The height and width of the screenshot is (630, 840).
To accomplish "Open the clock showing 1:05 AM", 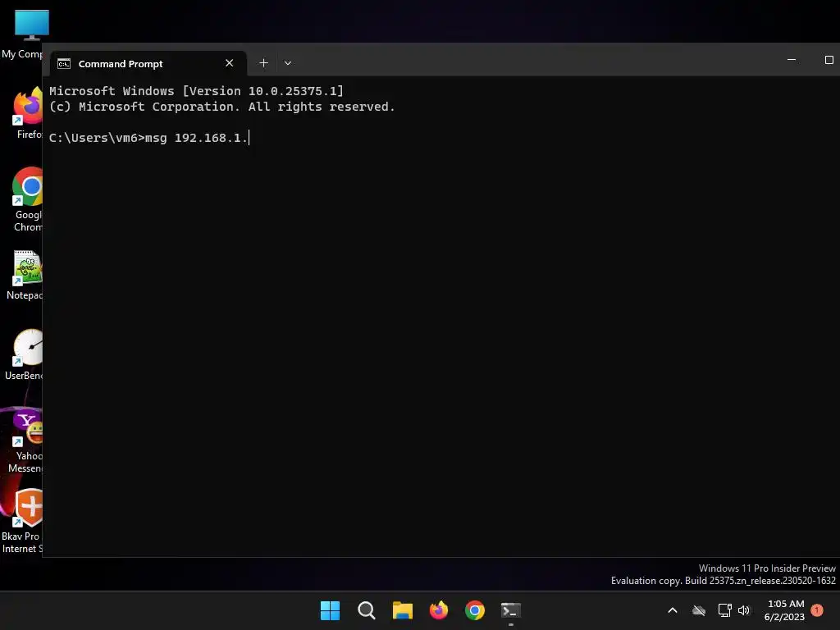I will click(x=785, y=610).
